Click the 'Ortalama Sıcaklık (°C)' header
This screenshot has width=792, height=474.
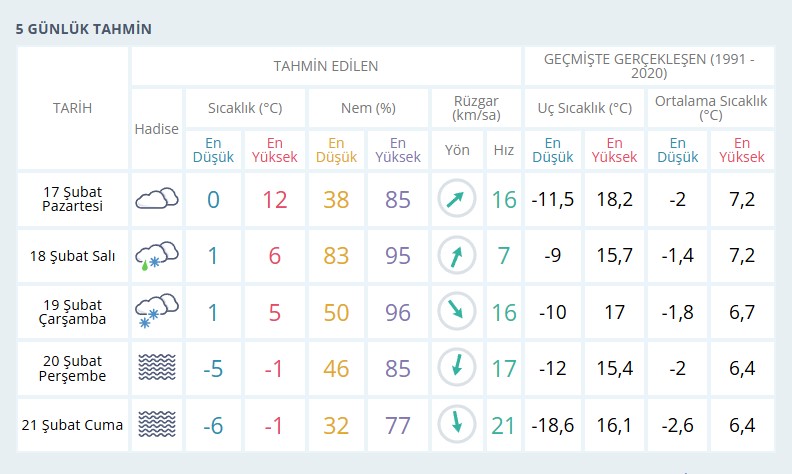pos(711,108)
